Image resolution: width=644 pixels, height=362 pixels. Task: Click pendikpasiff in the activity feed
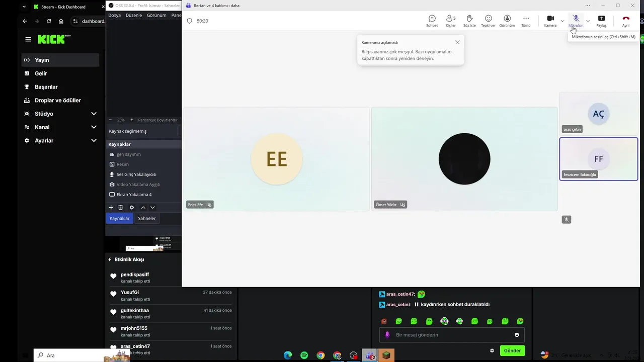[135, 275]
